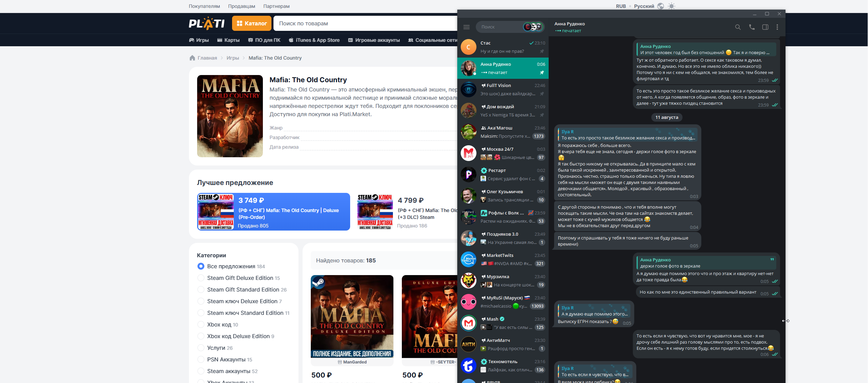Image resolution: width=868 pixels, height=383 pixels.
Task: Open Mash channel
Action: tap(503, 323)
